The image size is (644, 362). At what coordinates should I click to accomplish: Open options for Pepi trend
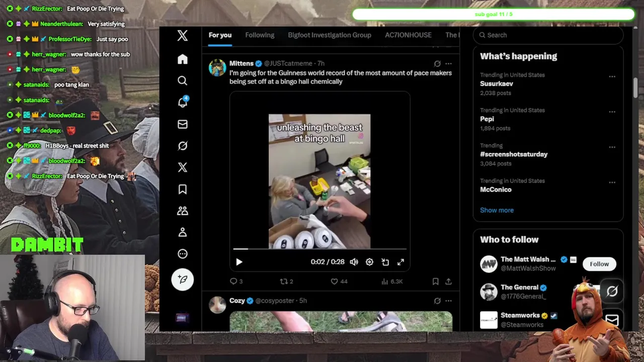(612, 112)
